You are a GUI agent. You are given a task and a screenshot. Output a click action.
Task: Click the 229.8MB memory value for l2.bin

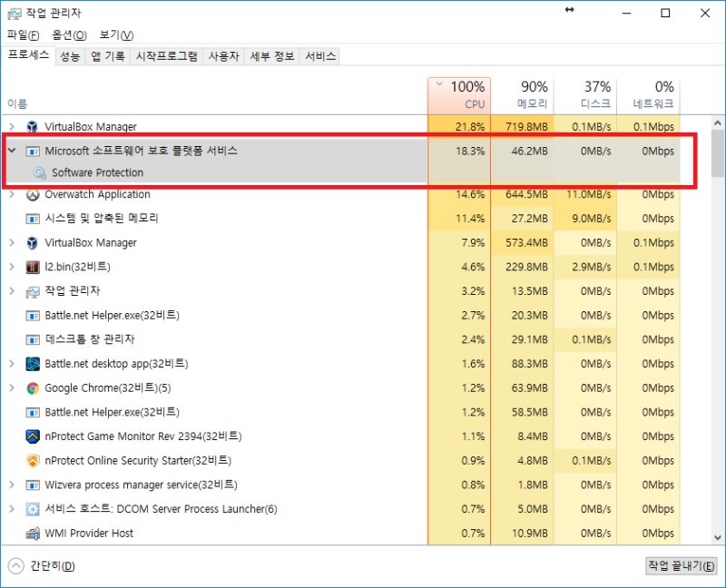[x=527, y=267]
